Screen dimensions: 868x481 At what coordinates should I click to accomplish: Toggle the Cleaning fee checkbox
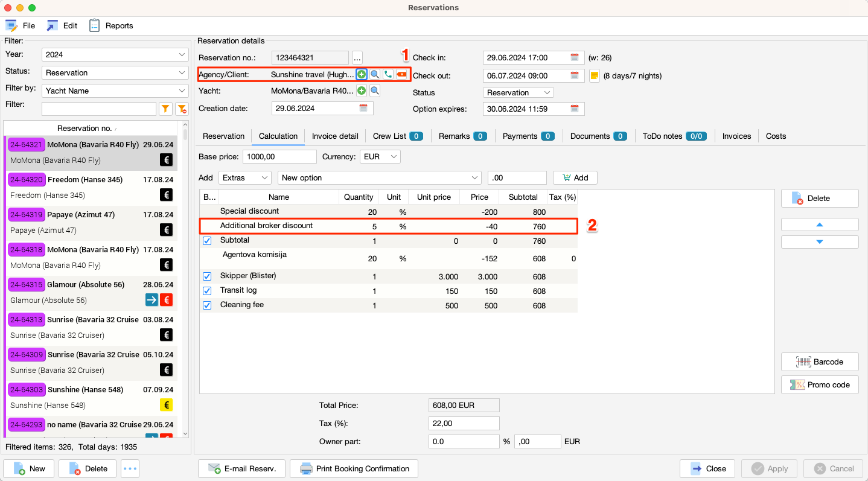[207, 305]
